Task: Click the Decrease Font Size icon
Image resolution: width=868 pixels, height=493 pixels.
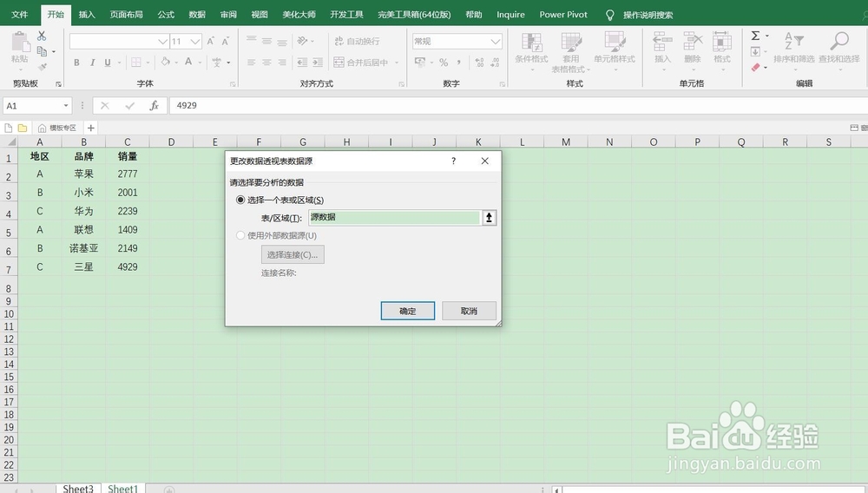Action: [226, 42]
